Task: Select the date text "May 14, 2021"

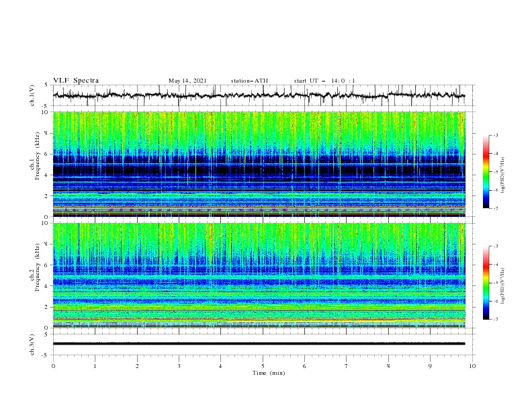Action: coord(187,81)
